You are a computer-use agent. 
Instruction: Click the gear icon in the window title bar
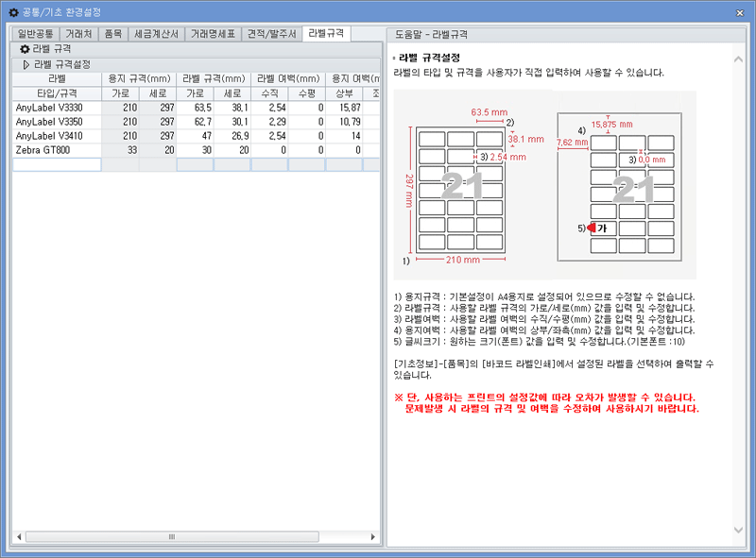click(x=13, y=12)
